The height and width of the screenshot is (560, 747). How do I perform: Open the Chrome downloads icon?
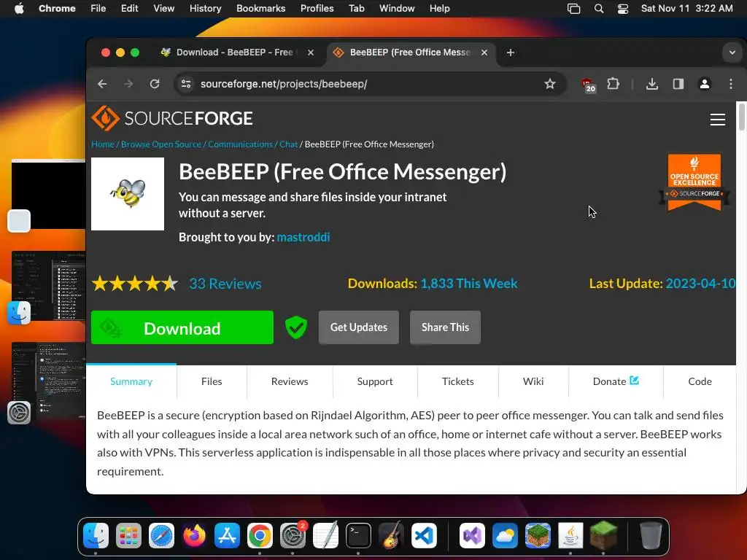(x=651, y=84)
